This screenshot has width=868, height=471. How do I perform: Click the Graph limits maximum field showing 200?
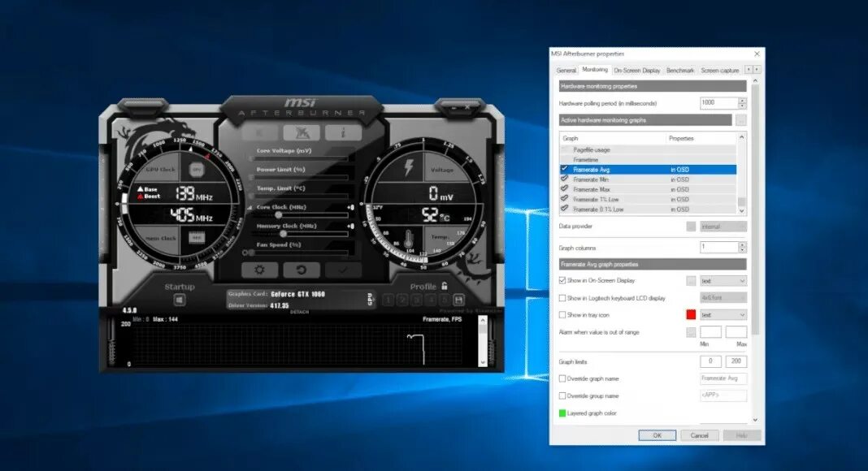click(x=736, y=361)
